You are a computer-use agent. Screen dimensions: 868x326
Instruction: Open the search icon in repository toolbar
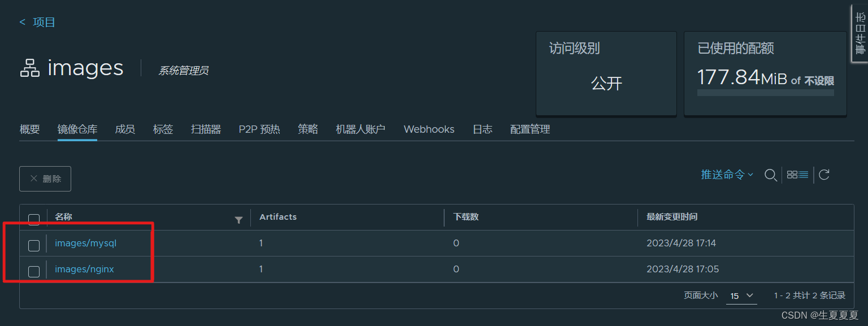(x=771, y=175)
